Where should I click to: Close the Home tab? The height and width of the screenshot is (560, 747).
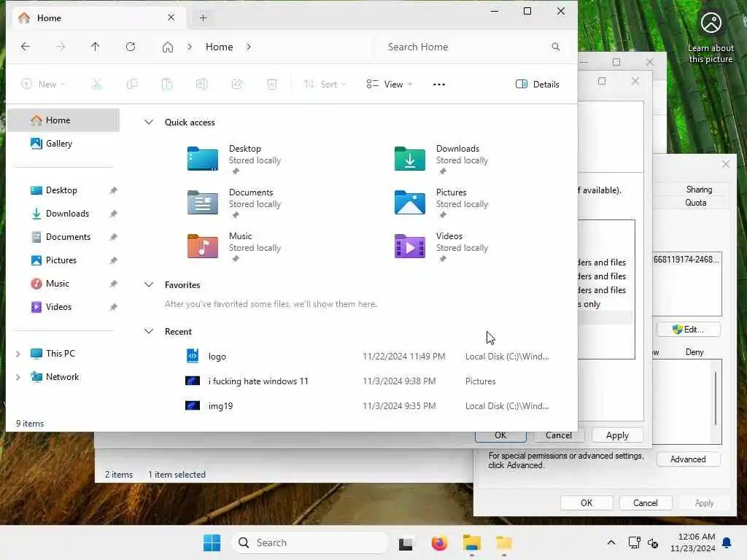click(x=171, y=17)
